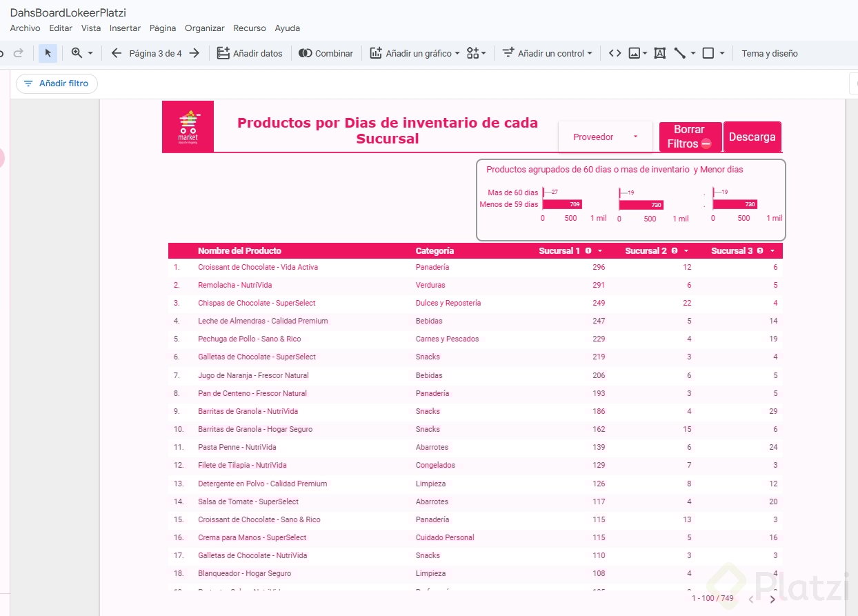Viewport: 858px width, 616px height.
Task: Select the text box tool
Action: (659, 53)
